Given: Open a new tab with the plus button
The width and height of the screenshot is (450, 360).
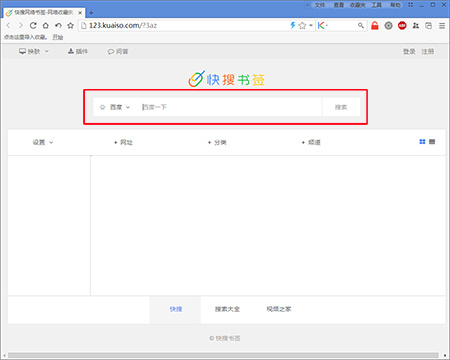Looking at the screenshot, I should (91, 13).
